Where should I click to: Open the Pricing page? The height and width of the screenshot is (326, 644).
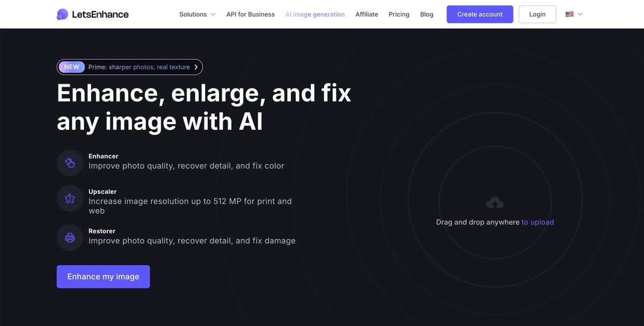point(399,15)
